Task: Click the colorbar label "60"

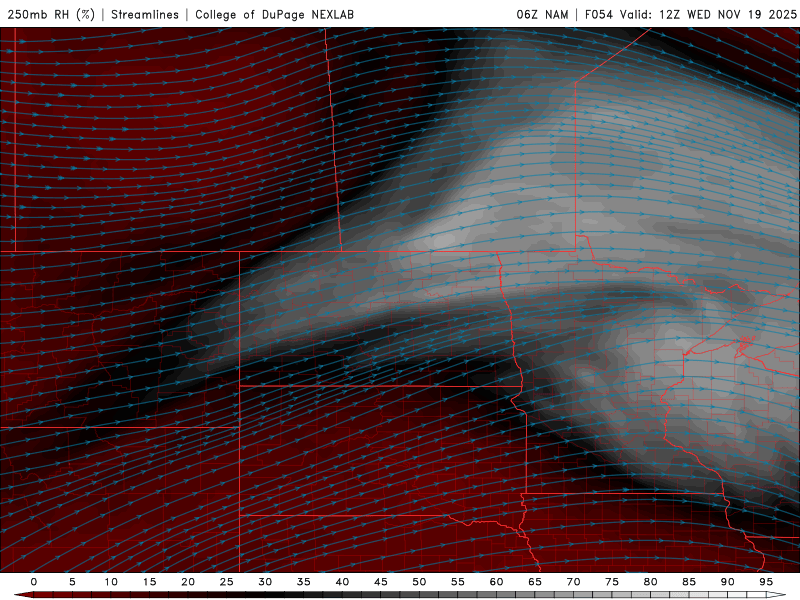Action: coord(496,582)
